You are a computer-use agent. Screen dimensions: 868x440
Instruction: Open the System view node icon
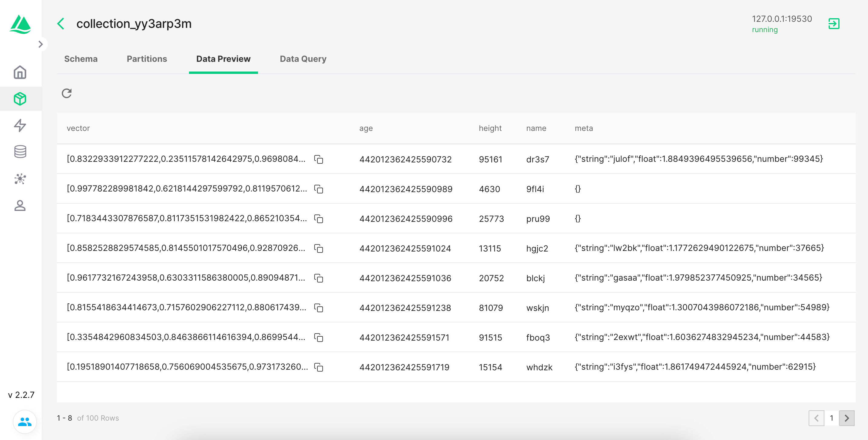[20, 179]
